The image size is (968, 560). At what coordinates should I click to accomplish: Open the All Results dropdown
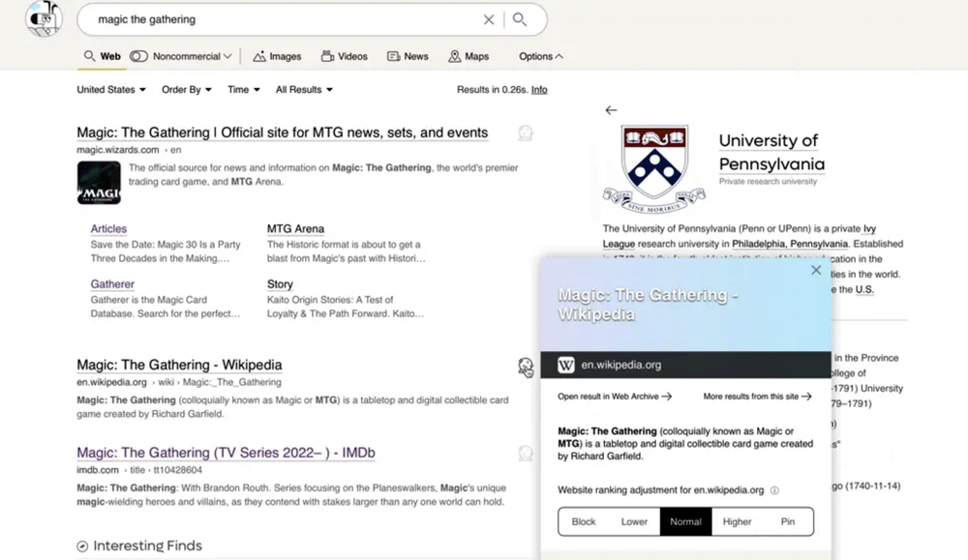click(304, 89)
